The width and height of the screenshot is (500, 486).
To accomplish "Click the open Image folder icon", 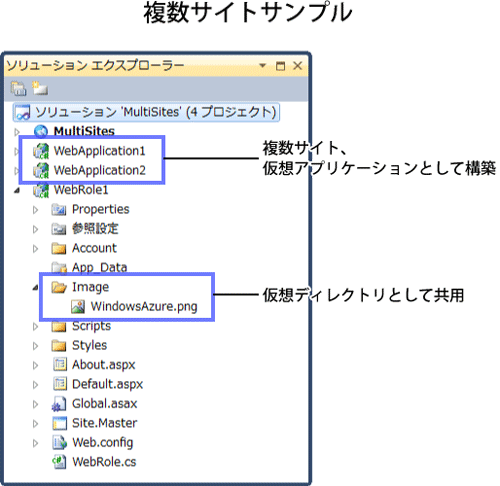I will pos(59,287).
